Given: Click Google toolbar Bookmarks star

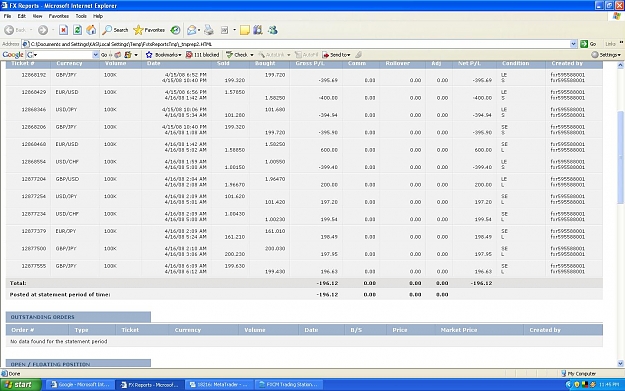Looking at the screenshot, I should [163, 55].
